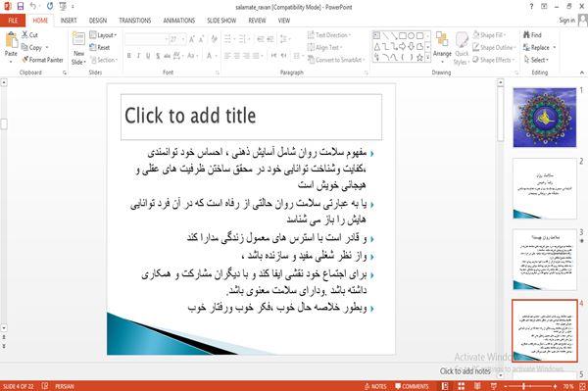Click the Undo icon
The height and width of the screenshot is (391, 588).
33,7
